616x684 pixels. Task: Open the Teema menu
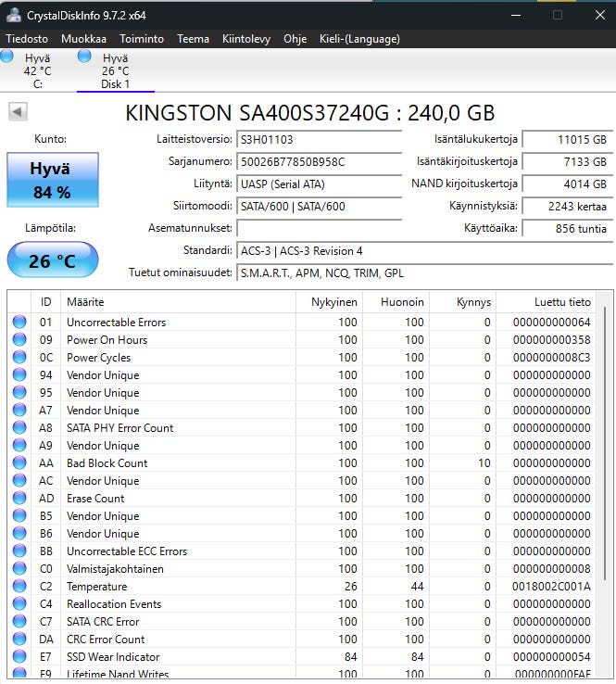pyautogui.click(x=193, y=39)
